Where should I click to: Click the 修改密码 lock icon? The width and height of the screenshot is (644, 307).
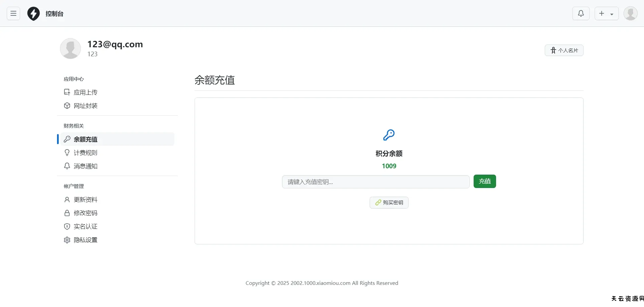67,213
